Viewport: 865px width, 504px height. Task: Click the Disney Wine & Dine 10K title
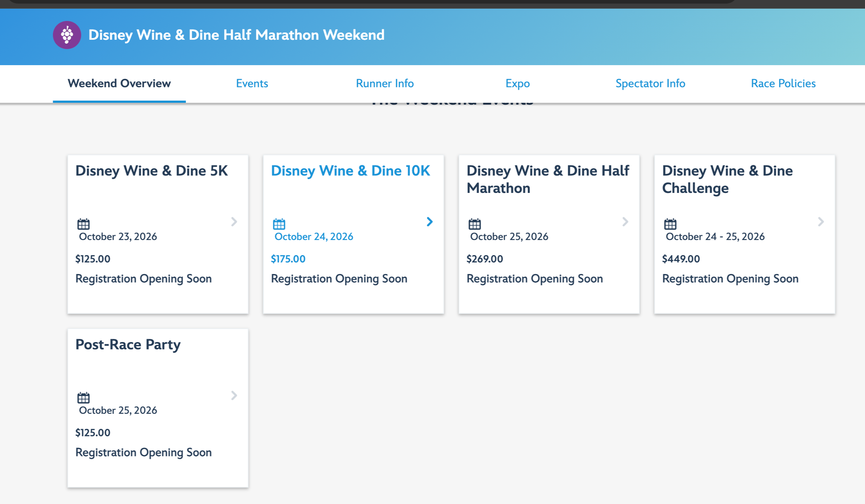[350, 171]
